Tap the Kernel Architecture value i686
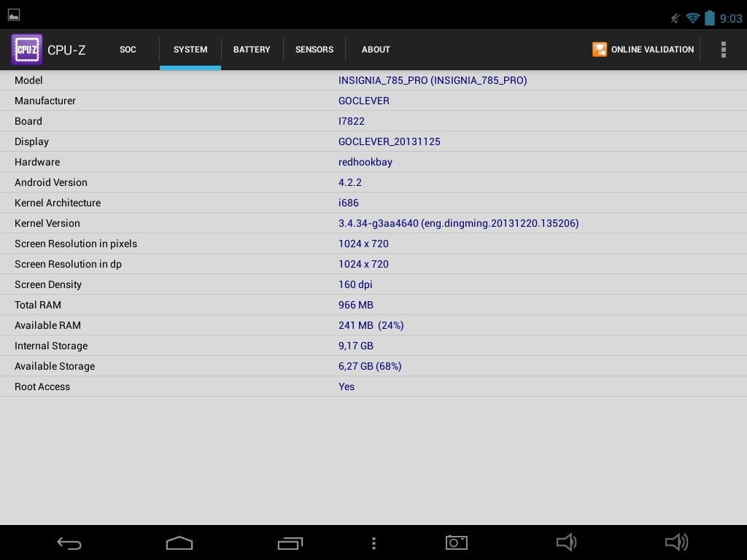 click(x=348, y=203)
